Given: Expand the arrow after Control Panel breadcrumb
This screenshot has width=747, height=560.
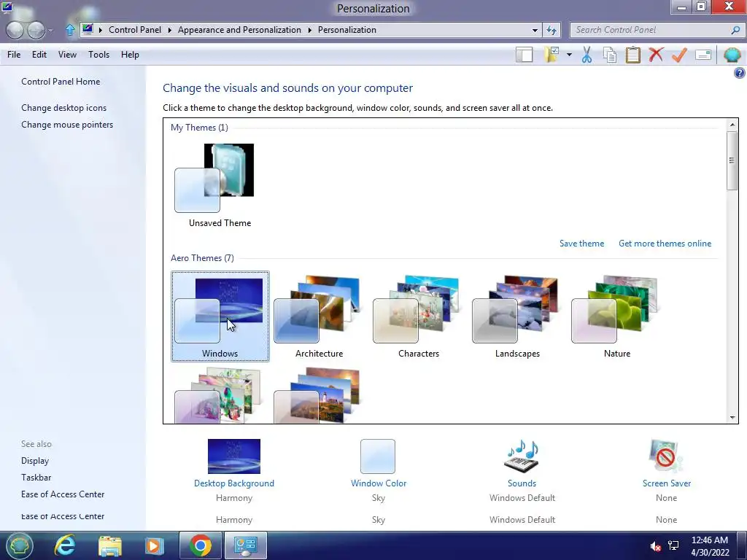Looking at the screenshot, I should coord(169,30).
